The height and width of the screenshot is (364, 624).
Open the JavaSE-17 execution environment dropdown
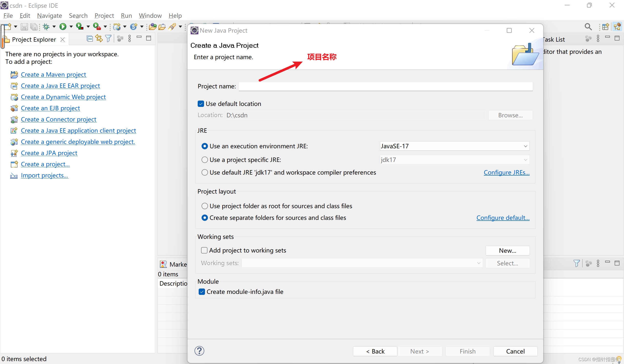point(455,146)
